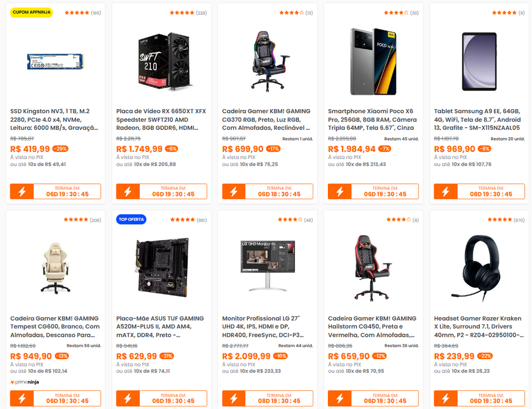532x409 pixels.
Task: Click the LG UHD Monitor 4K image
Action: (x=268, y=266)
